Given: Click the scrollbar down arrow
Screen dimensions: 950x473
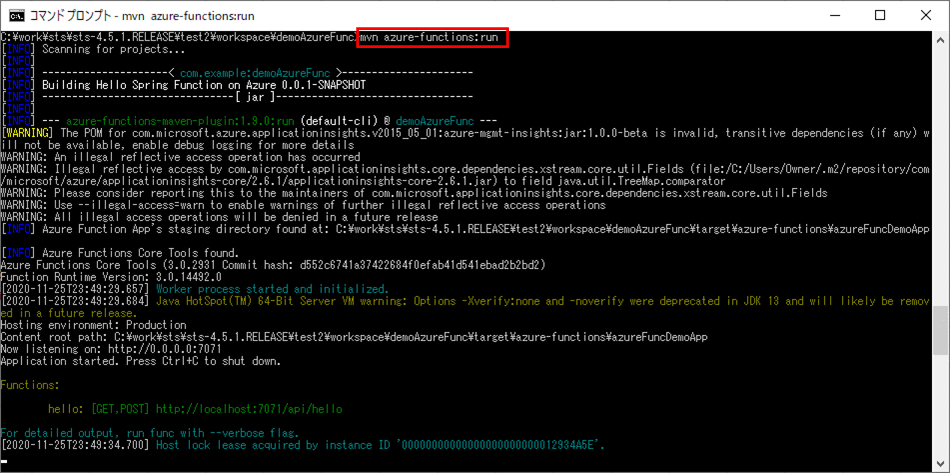Looking at the screenshot, I should pyautogui.click(x=941, y=464).
